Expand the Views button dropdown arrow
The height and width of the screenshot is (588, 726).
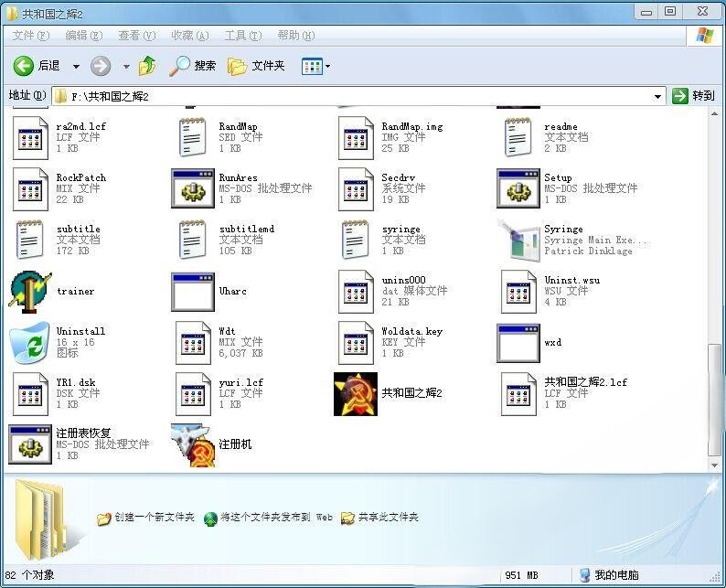(x=328, y=66)
